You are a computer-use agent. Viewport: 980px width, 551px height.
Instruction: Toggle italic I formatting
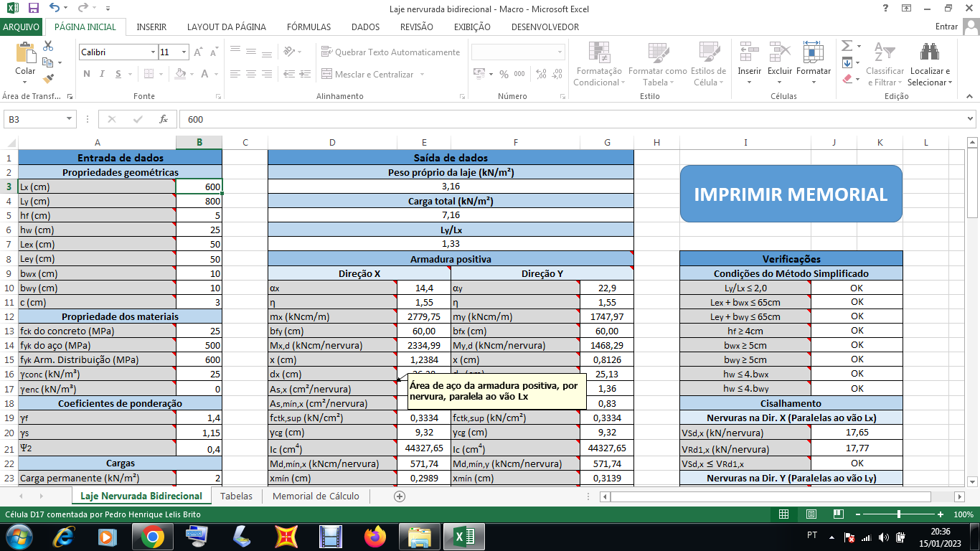tap(103, 74)
